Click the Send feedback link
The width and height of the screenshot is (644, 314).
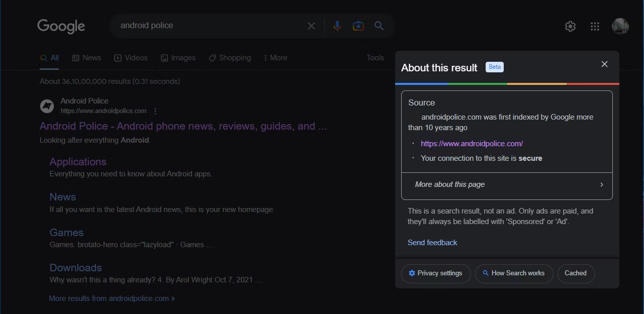point(432,243)
